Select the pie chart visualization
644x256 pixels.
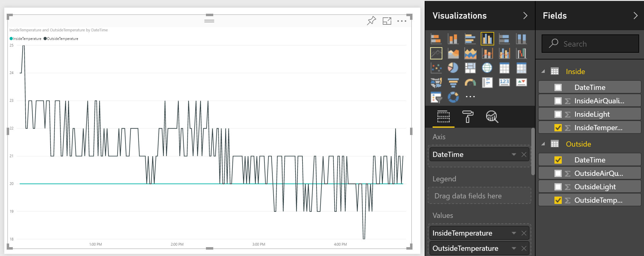(453, 68)
